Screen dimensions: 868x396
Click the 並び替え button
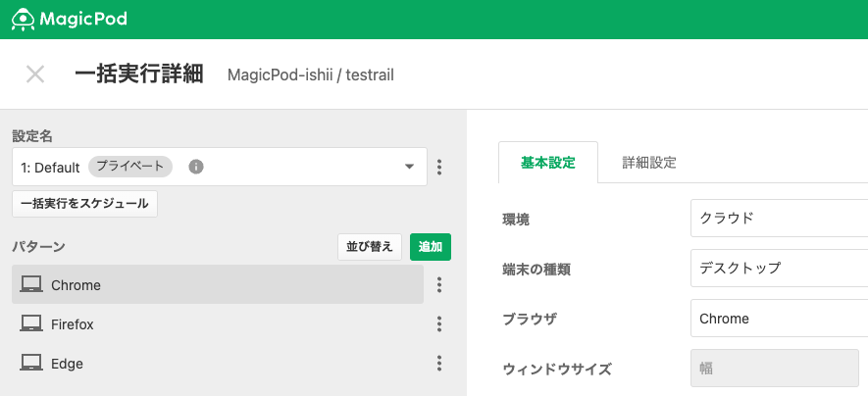pos(370,247)
